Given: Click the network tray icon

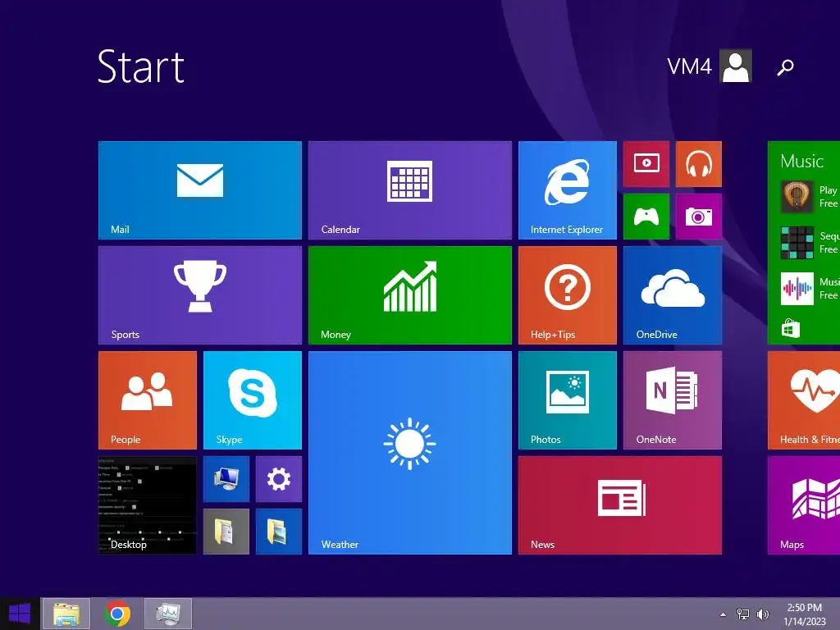Looking at the screenshot, I should tap(743, 614).
